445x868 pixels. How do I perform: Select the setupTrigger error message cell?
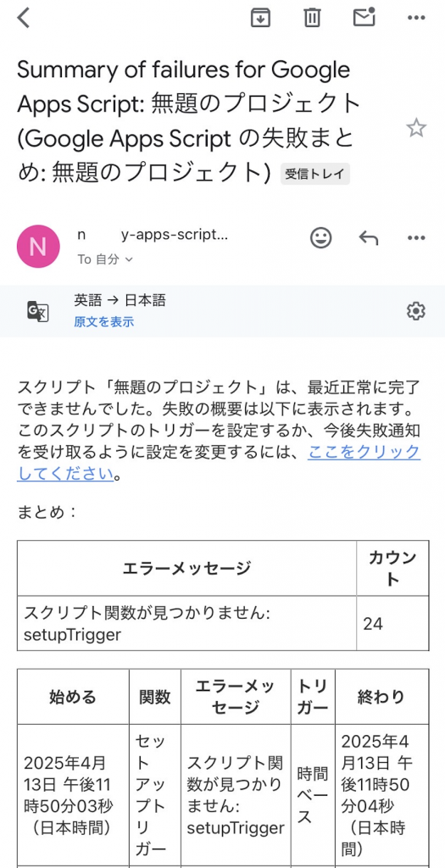pos(186,623)
